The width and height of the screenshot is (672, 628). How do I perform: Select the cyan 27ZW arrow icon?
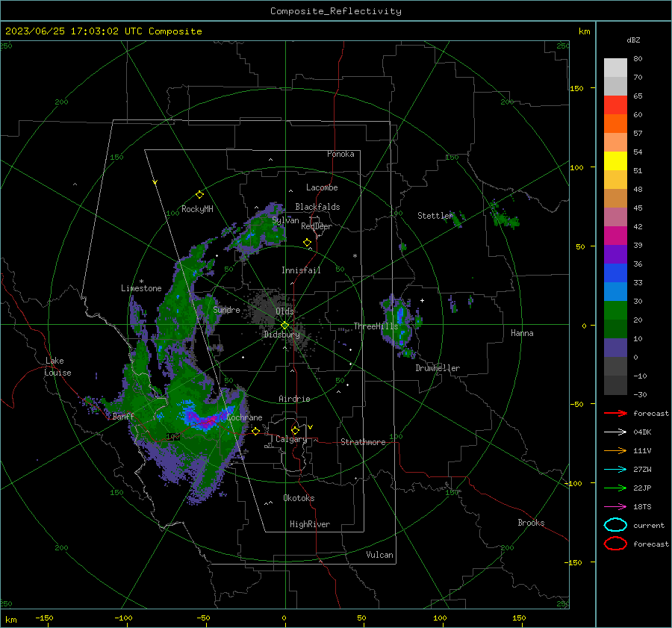[615, 470]
